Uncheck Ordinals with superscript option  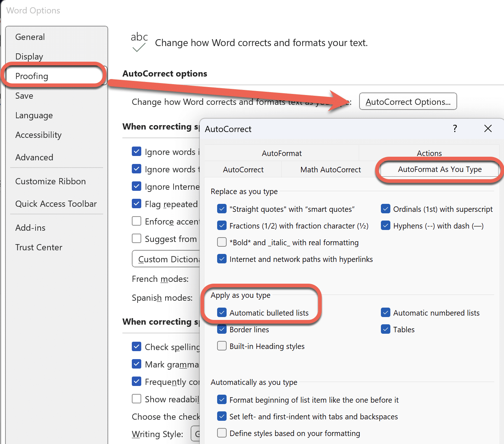click(386, 209)
